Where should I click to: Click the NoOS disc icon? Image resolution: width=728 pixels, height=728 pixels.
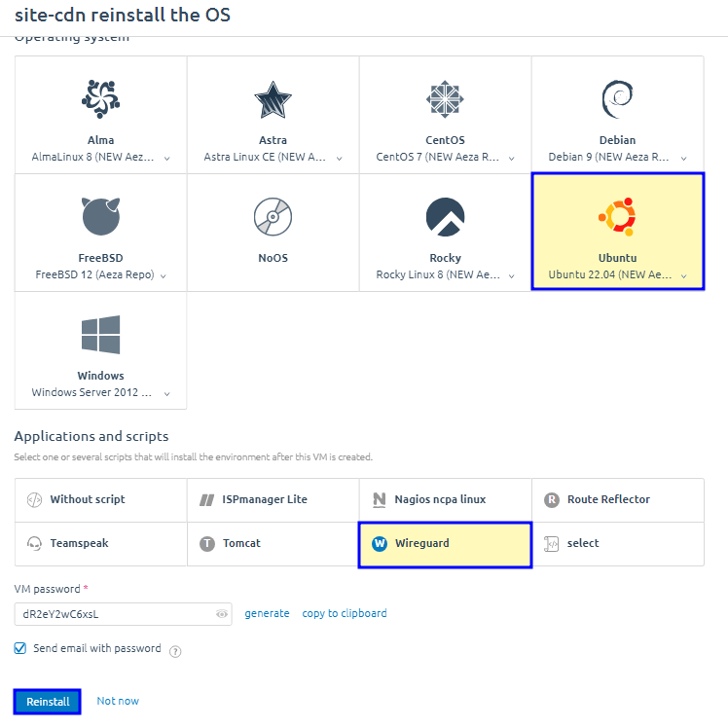273,216
